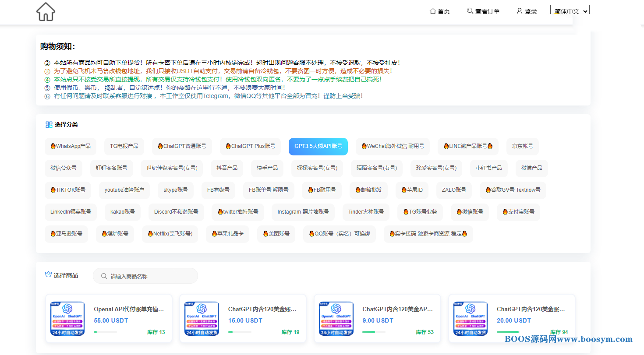This screenshot has width=644, height=355.
Task: Click the ChatGPT logo thumbnail on first product
Action: click(x=67, y=318)
